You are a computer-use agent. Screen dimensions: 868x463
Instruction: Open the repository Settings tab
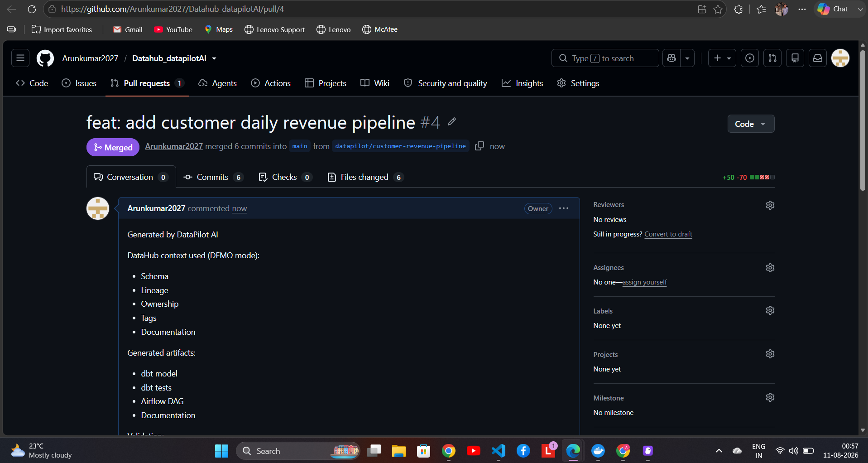(578, 83)
